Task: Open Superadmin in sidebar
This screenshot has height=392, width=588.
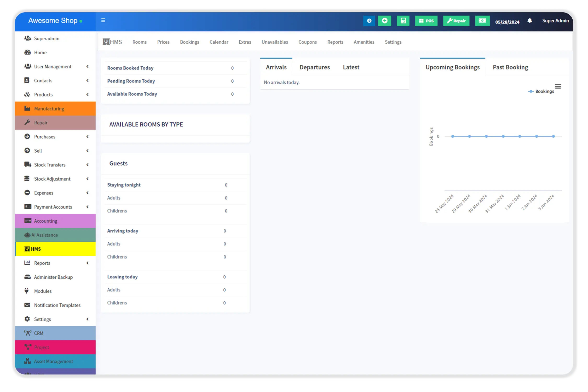Action: click(x=55, y=38)
